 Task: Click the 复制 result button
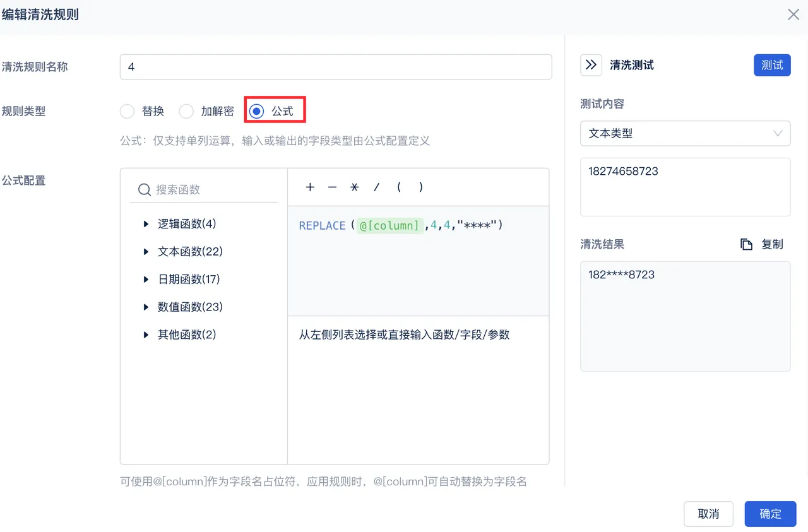(763, 244)
